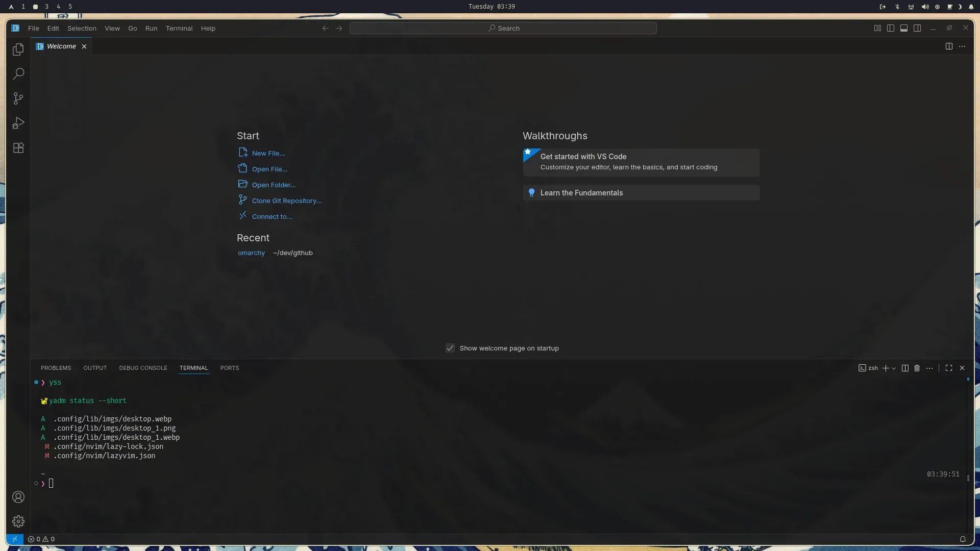Go forward with the right arrow
The image size is (980, 551).
339,29
